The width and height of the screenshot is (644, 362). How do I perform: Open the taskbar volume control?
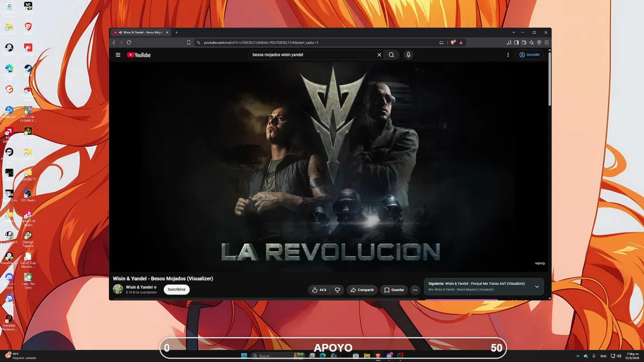coord(619,356)
